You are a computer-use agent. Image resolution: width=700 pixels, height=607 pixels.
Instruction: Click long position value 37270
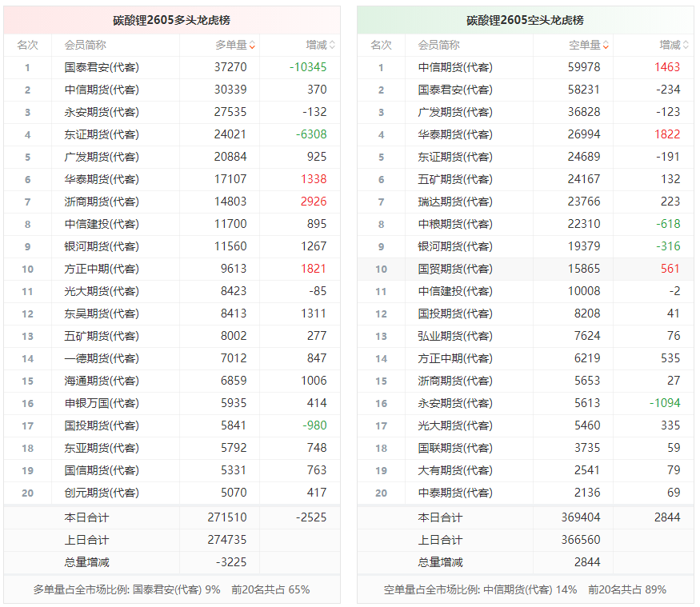point(230,67)
